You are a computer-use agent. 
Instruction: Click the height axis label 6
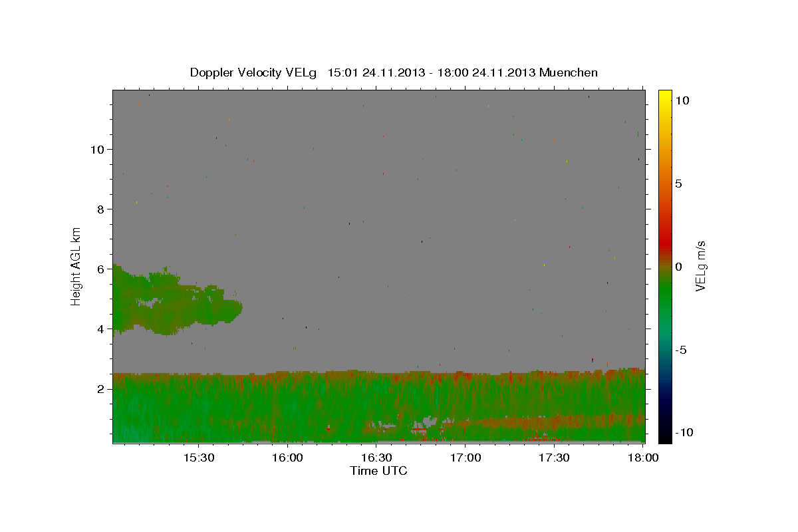coord(100,269)
